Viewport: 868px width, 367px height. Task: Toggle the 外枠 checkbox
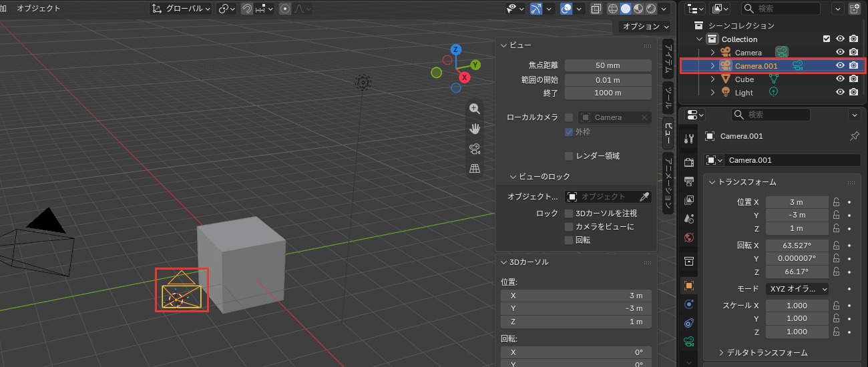(569, 131)
